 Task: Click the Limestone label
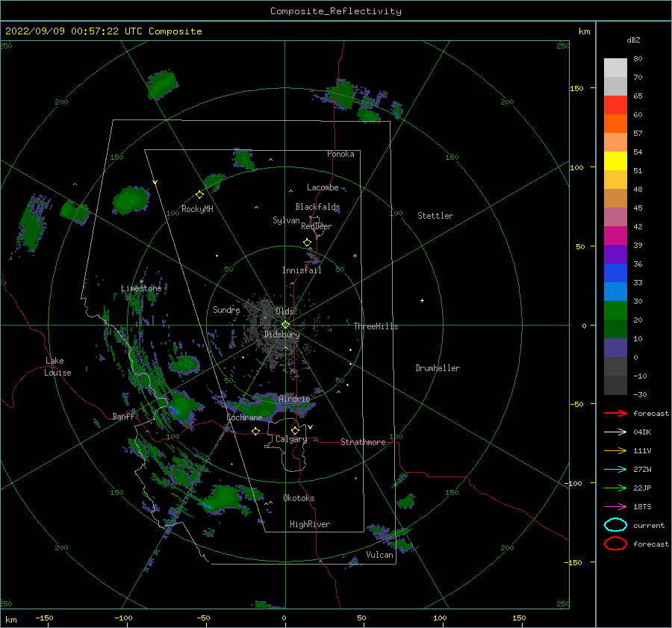click(141, 288)
